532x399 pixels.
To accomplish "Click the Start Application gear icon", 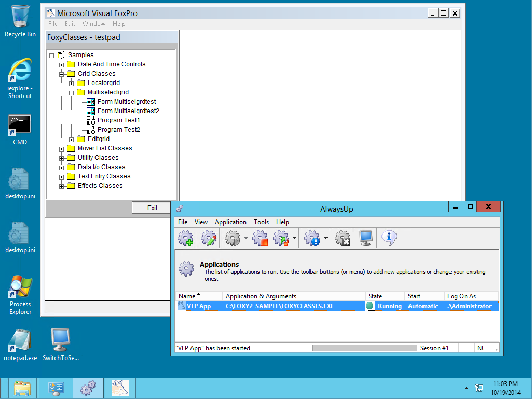I will point(233,239).
